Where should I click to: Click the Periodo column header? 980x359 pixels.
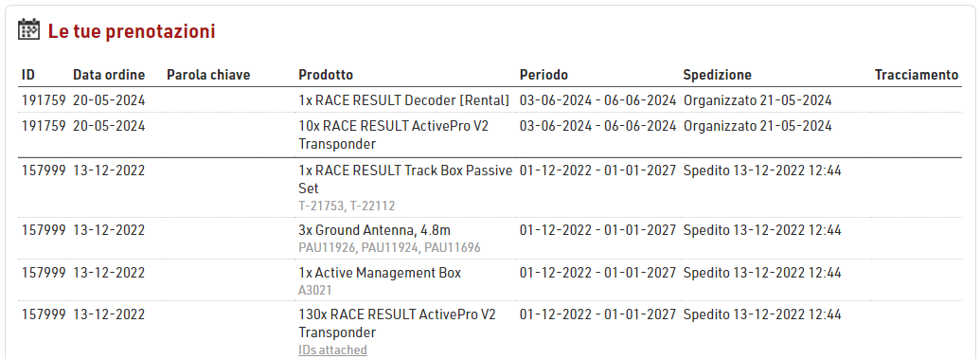(543, 75)
